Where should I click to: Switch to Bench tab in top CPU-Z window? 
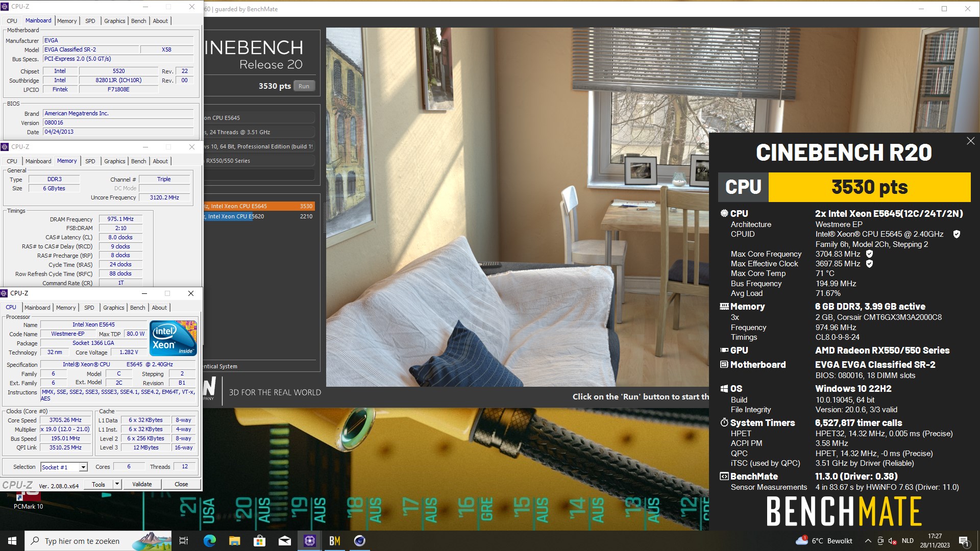click(x=139, y=21)
